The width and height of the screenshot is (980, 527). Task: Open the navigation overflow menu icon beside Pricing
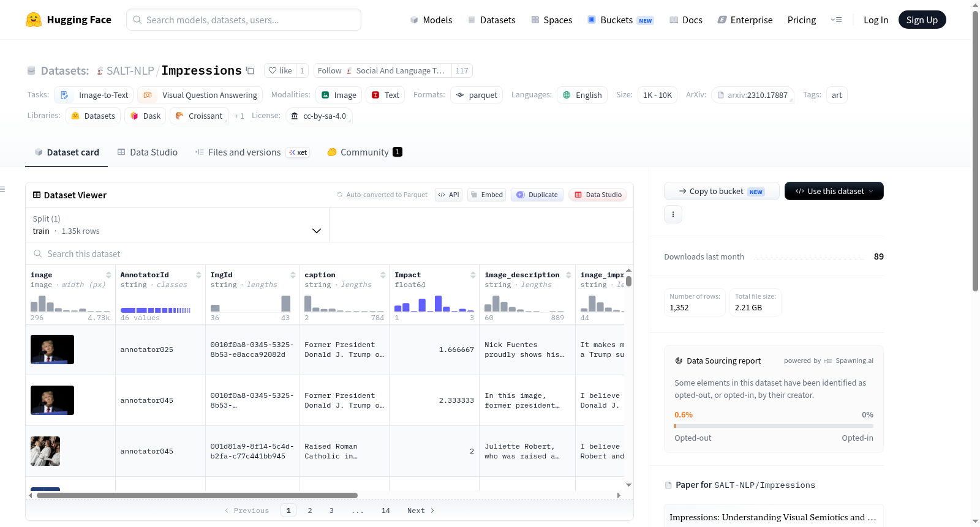click(836, 20)
